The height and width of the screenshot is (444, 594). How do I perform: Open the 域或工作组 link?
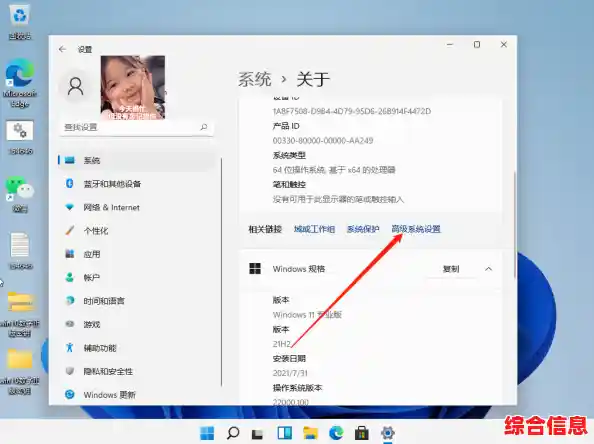pos(314,229)
